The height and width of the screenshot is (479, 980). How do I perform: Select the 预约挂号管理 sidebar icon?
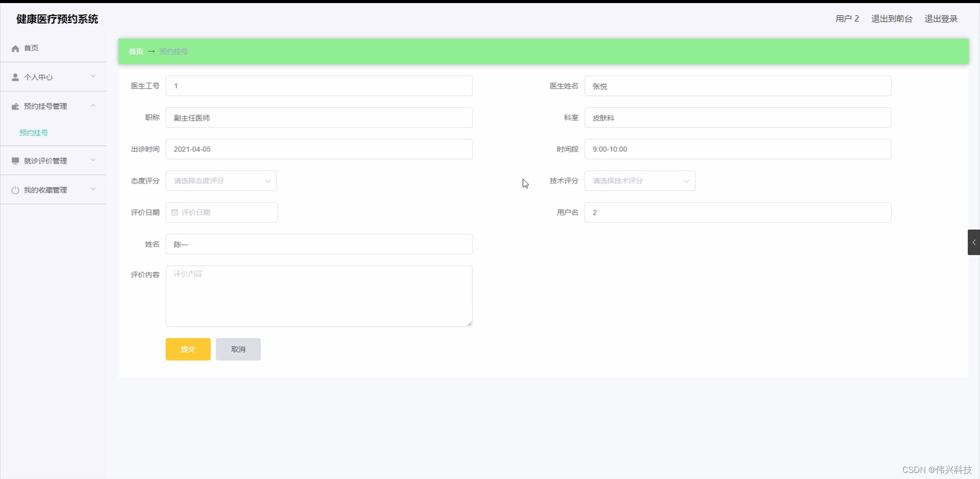[15, 106]
